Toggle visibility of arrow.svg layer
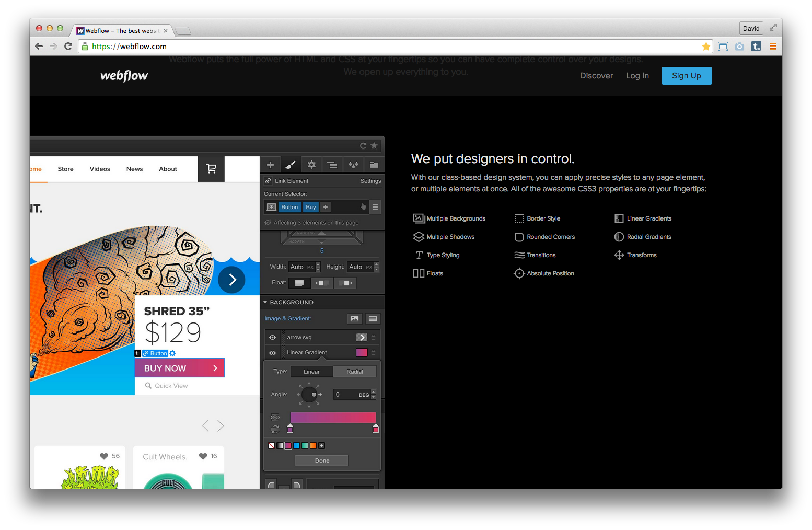This screenshot has height=530, width=812. (272, 337)
